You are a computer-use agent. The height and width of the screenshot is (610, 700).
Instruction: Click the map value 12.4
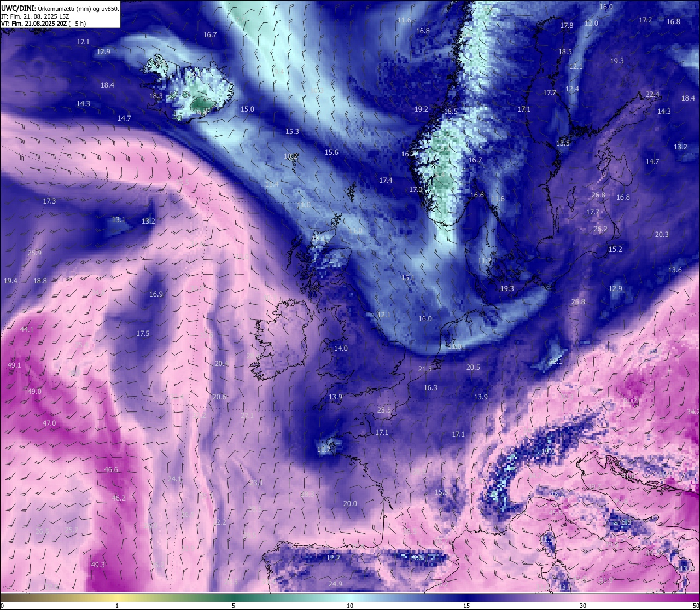(x=572, y=89)
